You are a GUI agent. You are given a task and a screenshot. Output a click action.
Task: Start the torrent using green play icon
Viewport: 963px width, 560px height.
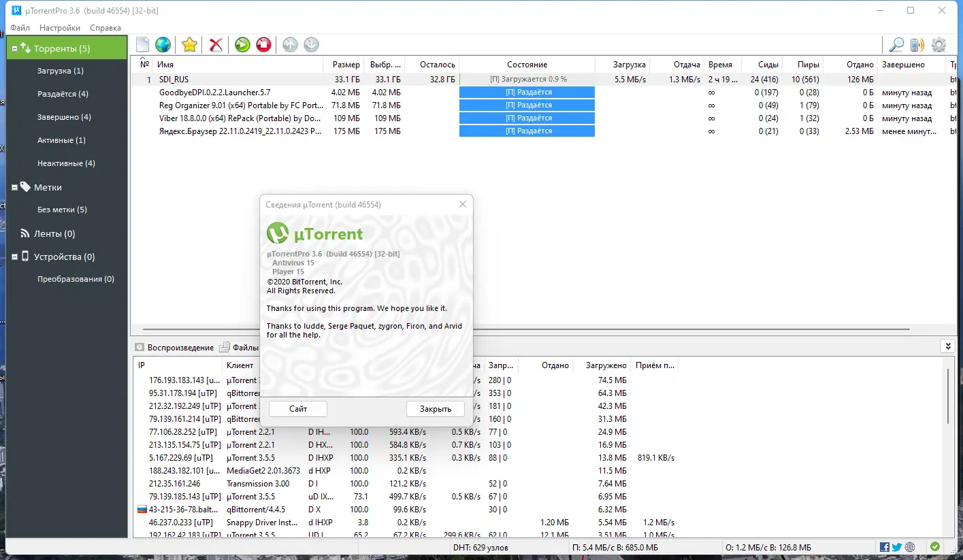pos(242,44)
